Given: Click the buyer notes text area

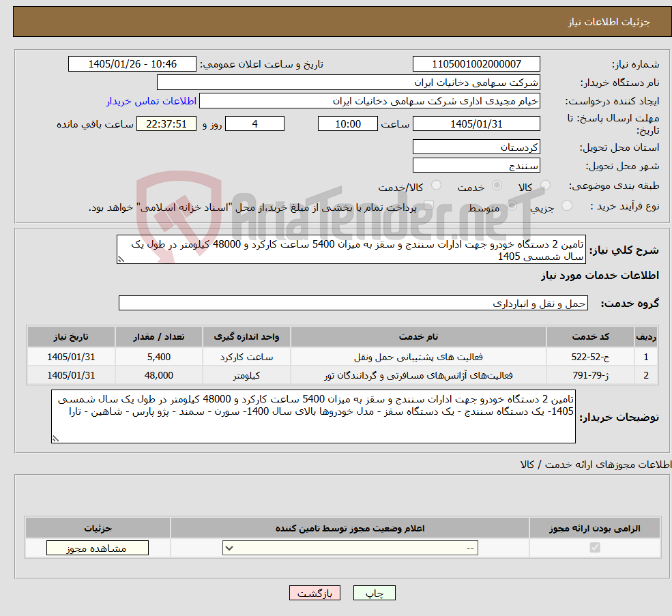Looking at the screenshot, I should pos(313,416).
